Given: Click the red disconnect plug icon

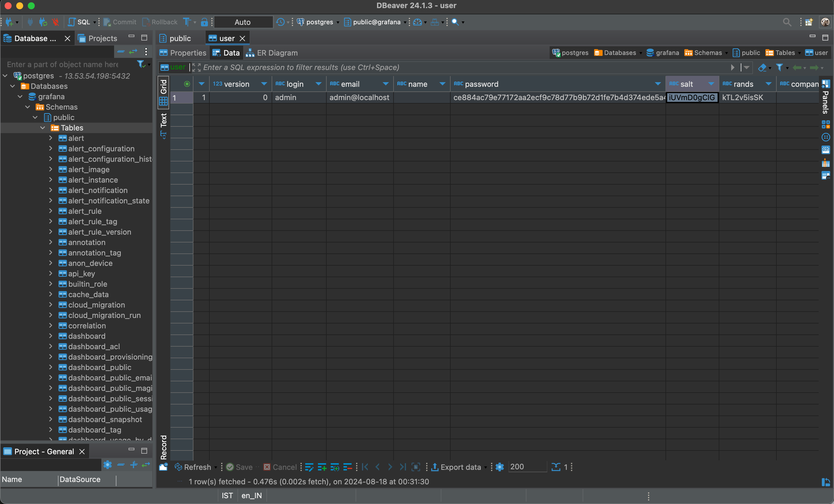Looking at the screenshot, I should [x=56, y=22].
